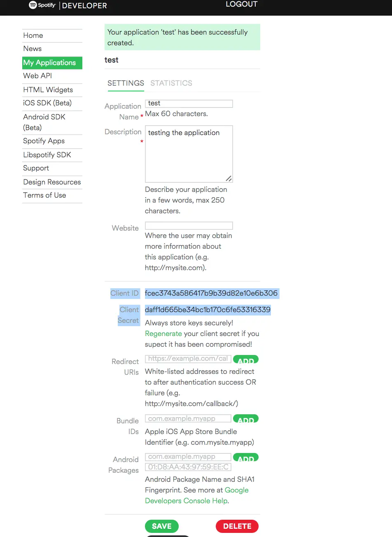
Task: Click ADD button for Bundle IDs
Action: click(246, 419)
